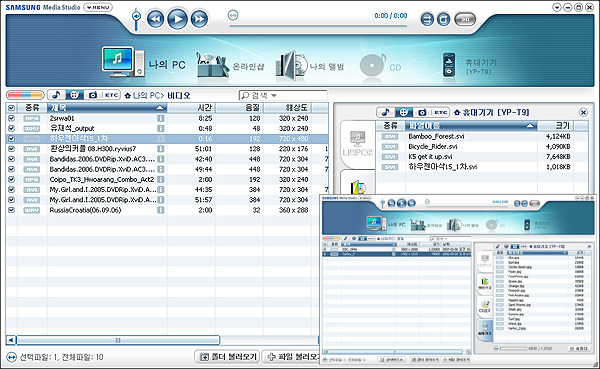
Task: Select video filter in 휴대기기 panel
Action: pos(404,112)
